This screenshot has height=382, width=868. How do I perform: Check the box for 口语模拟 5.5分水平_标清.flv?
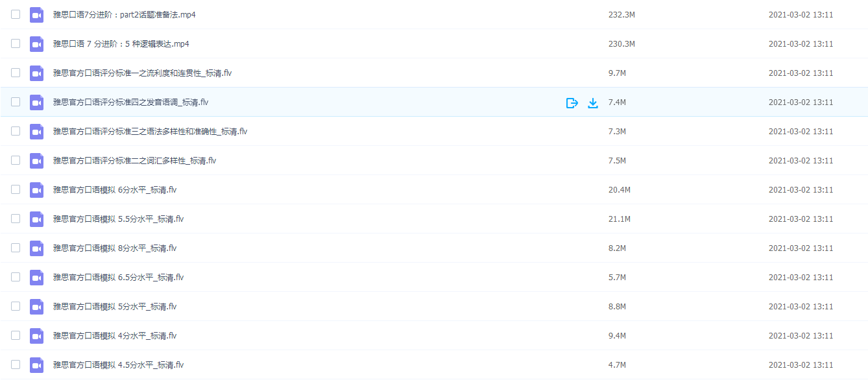[x=16, y=219]
